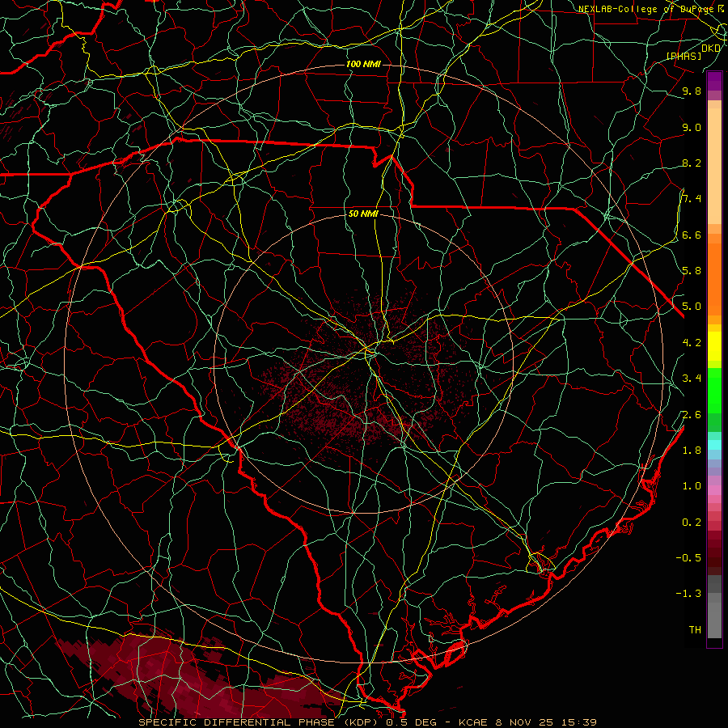Select the 1.0 scale label
The image size is (728, 728).
tap(692, 485)
